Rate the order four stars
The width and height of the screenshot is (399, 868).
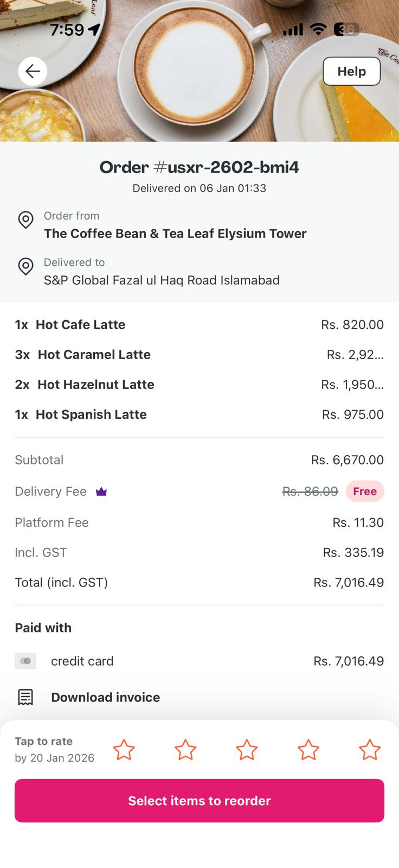click(308, 750)
